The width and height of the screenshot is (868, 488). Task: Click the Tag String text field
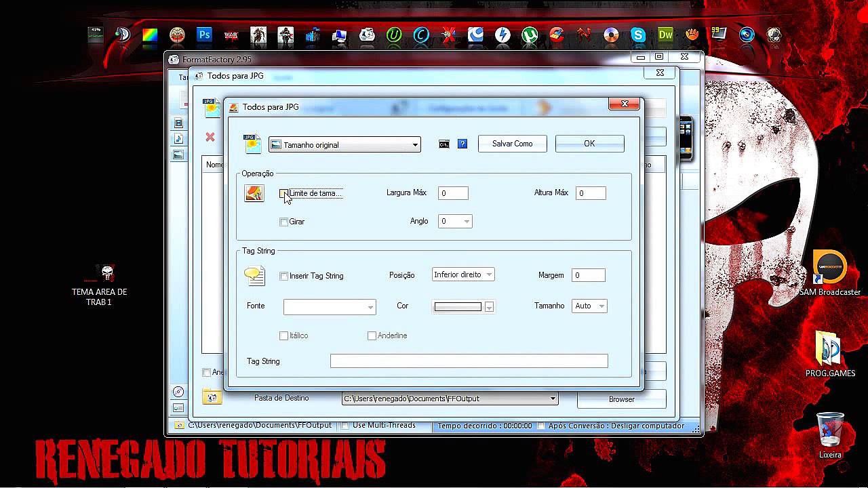(469, 361)
